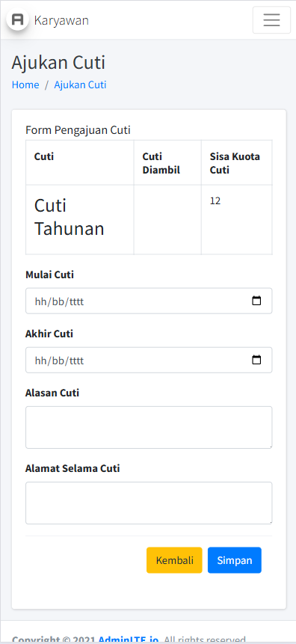Image resolution: width=296 pixels, height=644 pixels.
Task: Open AdminLTE.io footer link
Action: (x=129, y=640)
